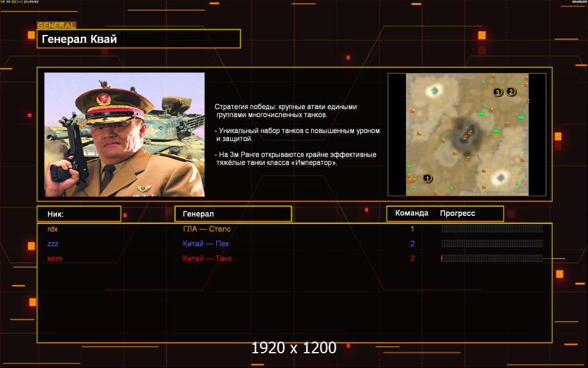Click the 'Ник:' column header
The height and width of the screenshot is (368, 588).
79,213
